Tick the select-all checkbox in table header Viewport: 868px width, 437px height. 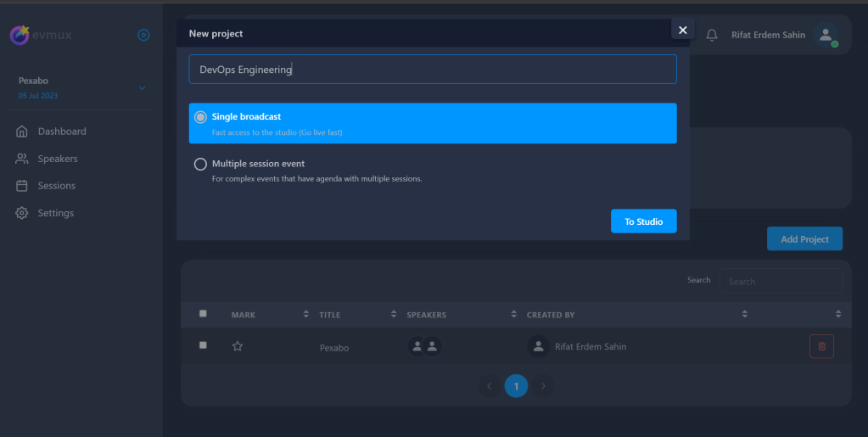click(x=203, y=313)
